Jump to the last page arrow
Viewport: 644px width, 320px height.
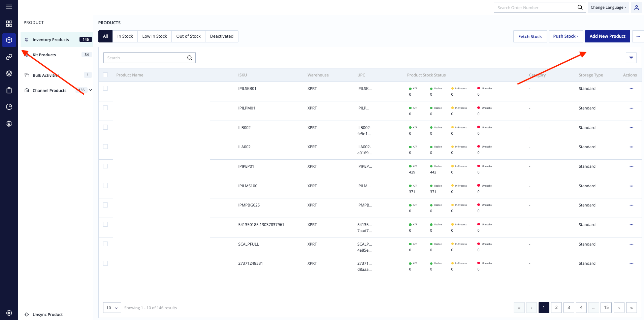click(632, 308)
